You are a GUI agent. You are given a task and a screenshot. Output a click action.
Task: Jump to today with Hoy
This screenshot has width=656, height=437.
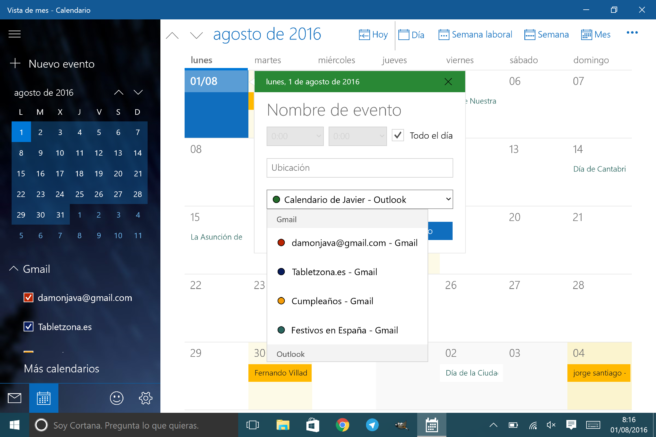point(373,35)
